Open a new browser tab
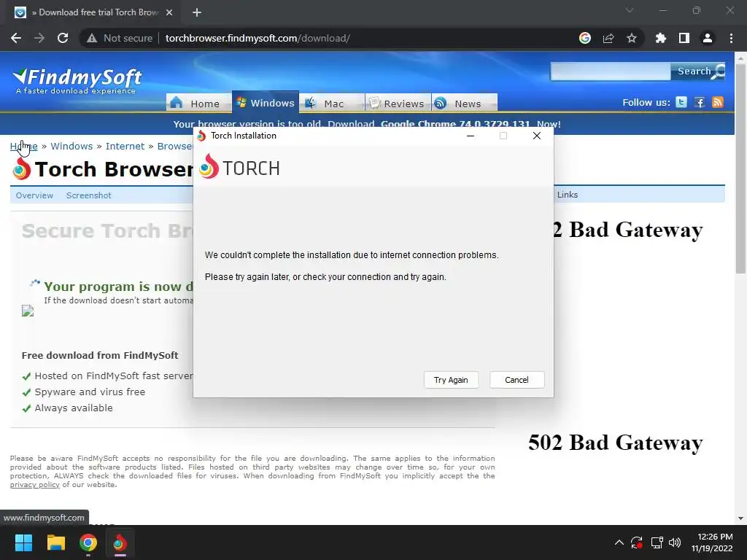Image resolution: width=747 pixels, height=560 pixels. pos(197,12)
